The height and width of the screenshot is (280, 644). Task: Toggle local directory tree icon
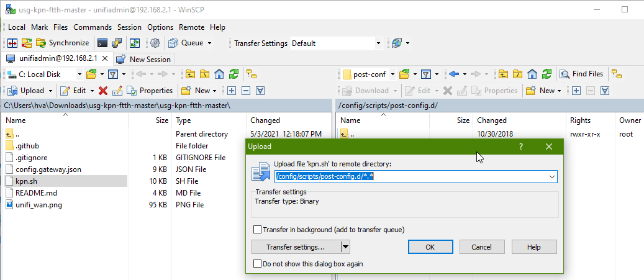pyautogui.click(x=252, y=74)
